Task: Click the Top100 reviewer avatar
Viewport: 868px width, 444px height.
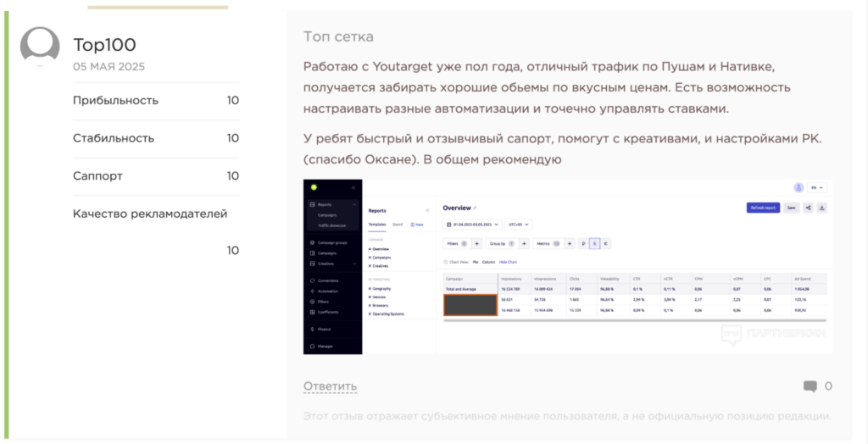Action: 40,47
